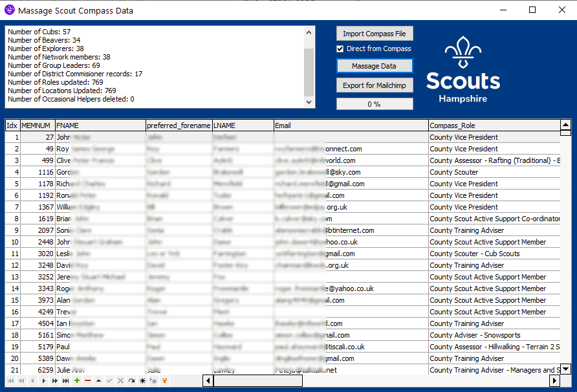Click green plus to insert record
577x392 pixels.
click(77, 381)
